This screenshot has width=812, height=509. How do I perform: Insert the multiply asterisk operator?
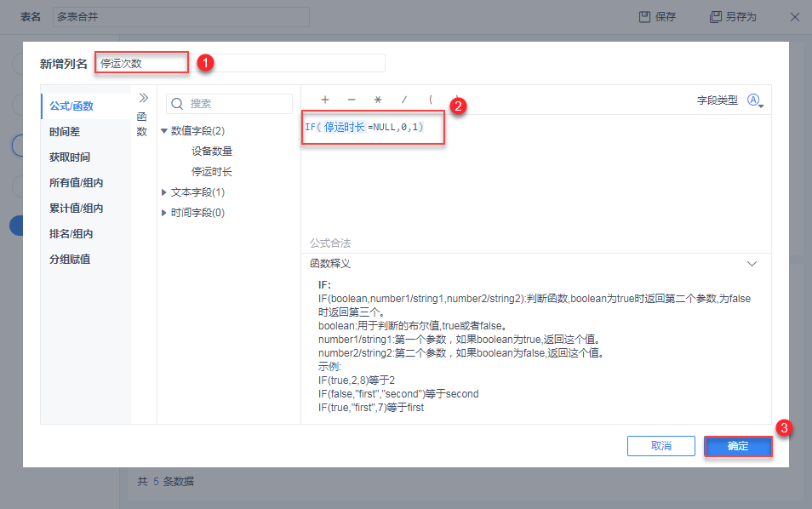pyautogui.click(x=378, y=100)
